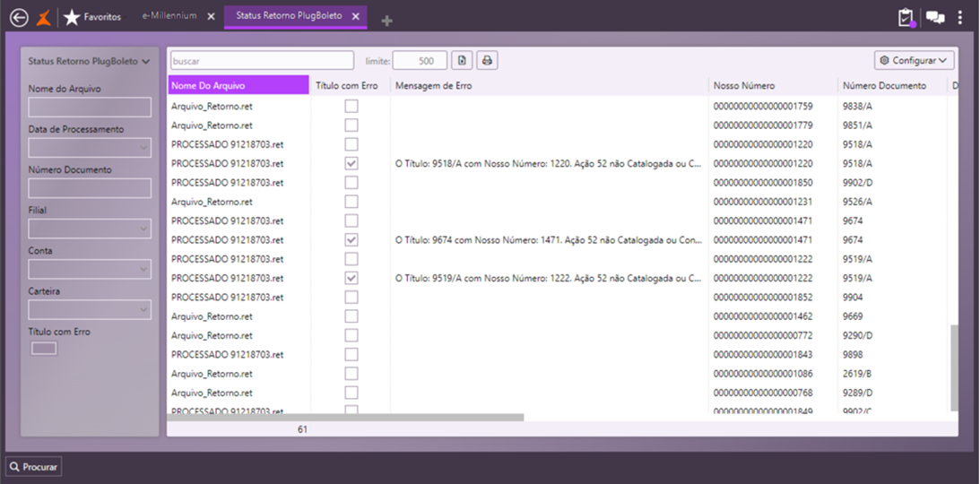
Task: Sort by Nome Do Arquivo column
Action: point(238,85)
